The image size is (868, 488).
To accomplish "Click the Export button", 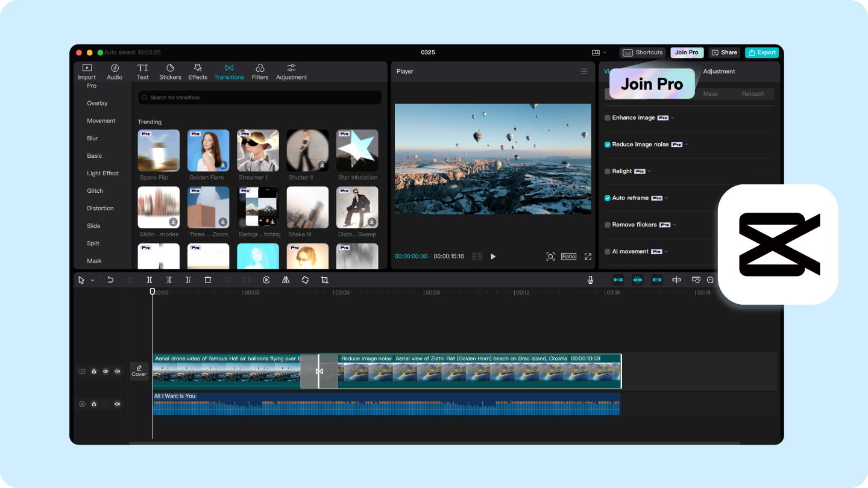I will pyautogui.click(x=761, y=52).
